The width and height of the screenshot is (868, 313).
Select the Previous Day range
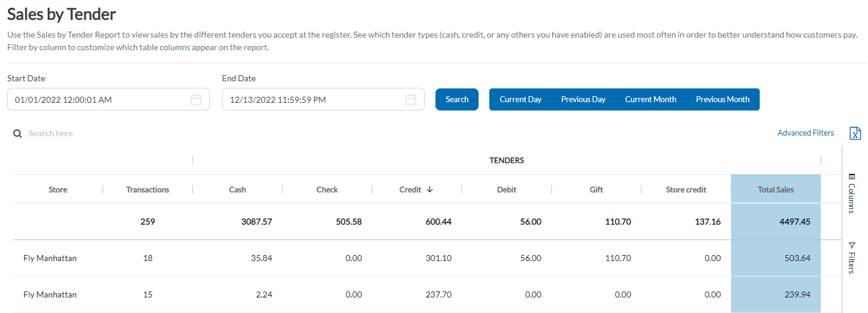583,100
